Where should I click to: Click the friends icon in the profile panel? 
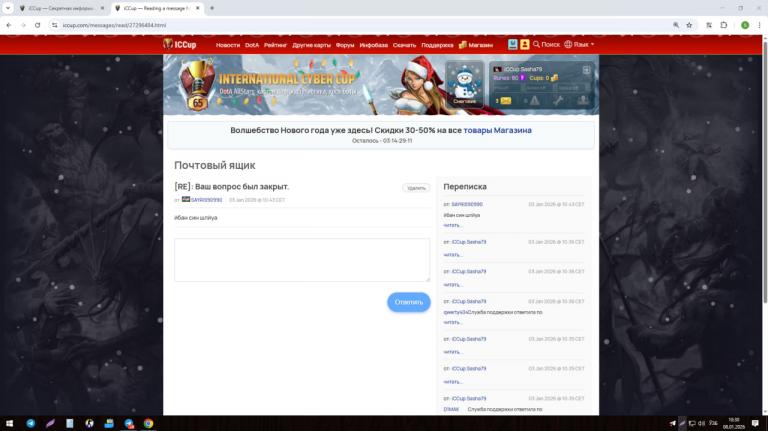[x=582, y=100]
